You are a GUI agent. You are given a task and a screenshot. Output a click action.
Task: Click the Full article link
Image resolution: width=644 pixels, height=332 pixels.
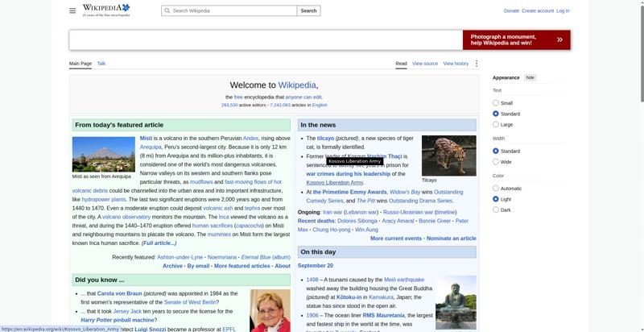(159, 243)
